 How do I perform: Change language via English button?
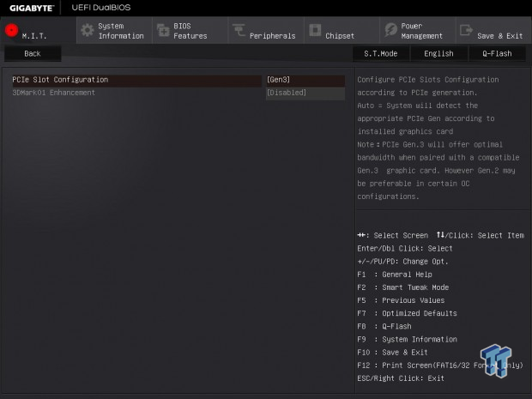pyautogui.click(x=438, y=53)
